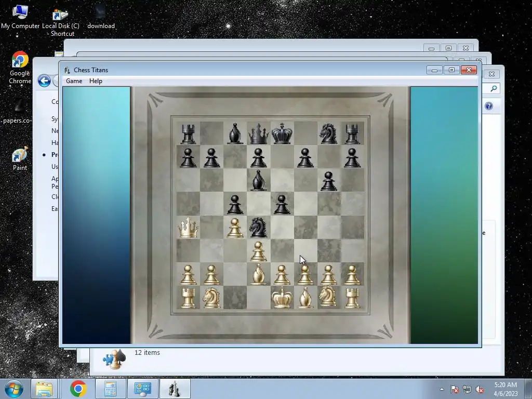
Task: Click the black king on e8
Action: 282,134
